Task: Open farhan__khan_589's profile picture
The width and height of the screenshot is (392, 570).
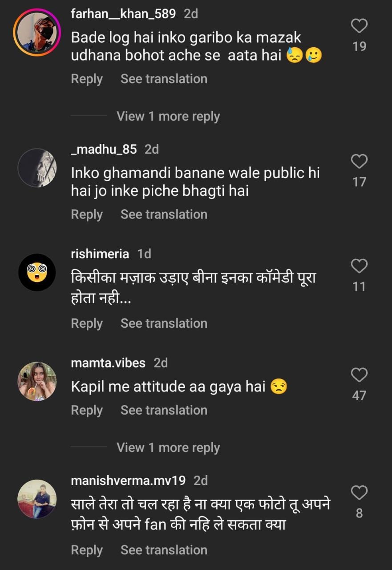Action: pos(37,33)
